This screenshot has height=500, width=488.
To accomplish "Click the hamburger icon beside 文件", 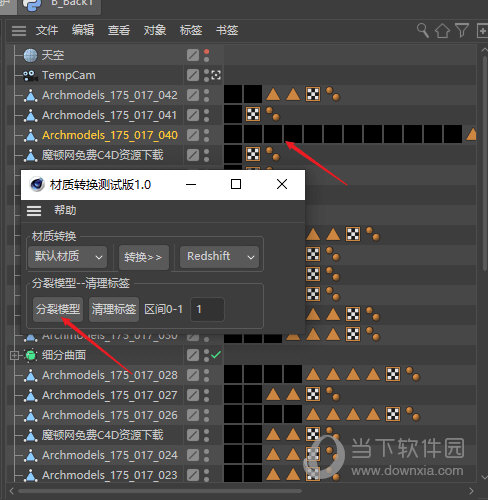I will click(x=19, y=31).
